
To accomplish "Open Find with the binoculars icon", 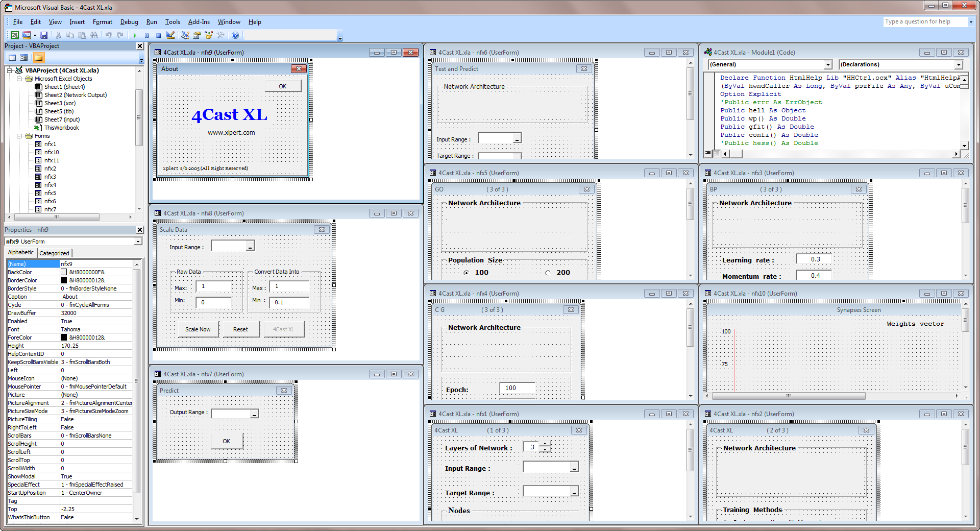I will [x=94, y=35].
